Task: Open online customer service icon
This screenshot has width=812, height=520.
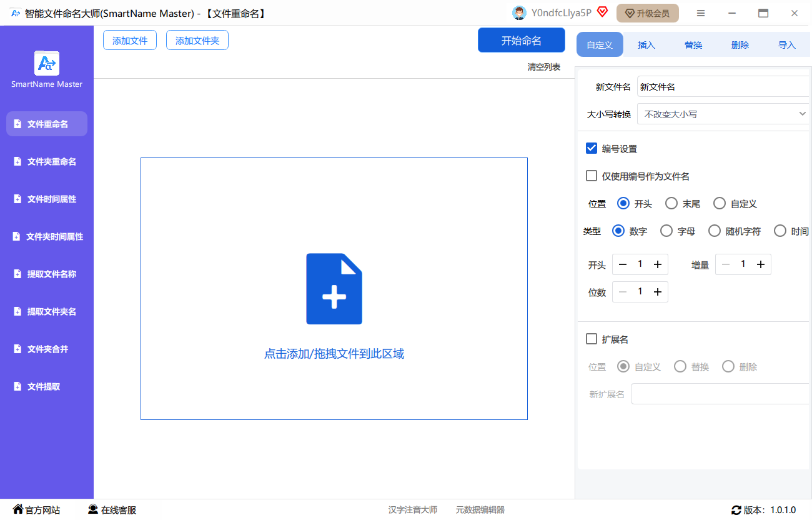Action: (x=93, y=509)
